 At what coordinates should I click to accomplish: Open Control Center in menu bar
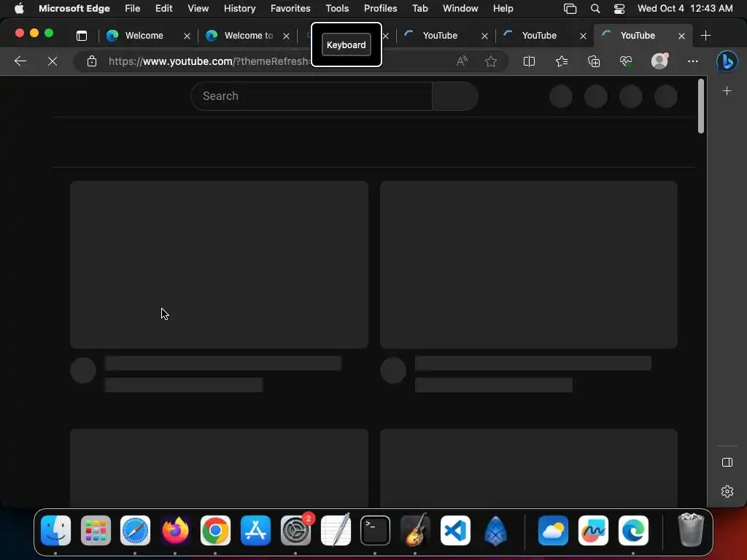click(x=619, y=8)
